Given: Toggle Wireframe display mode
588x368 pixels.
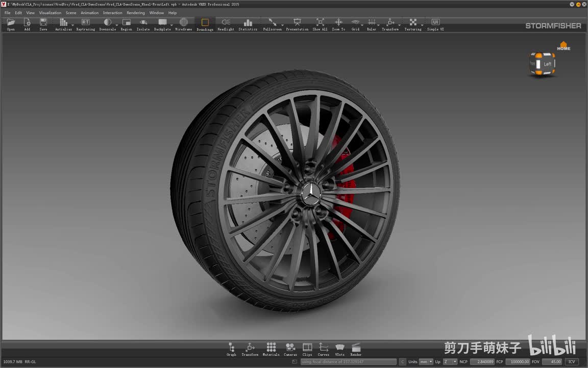Looking at the screenshot, I should (183, 23).
